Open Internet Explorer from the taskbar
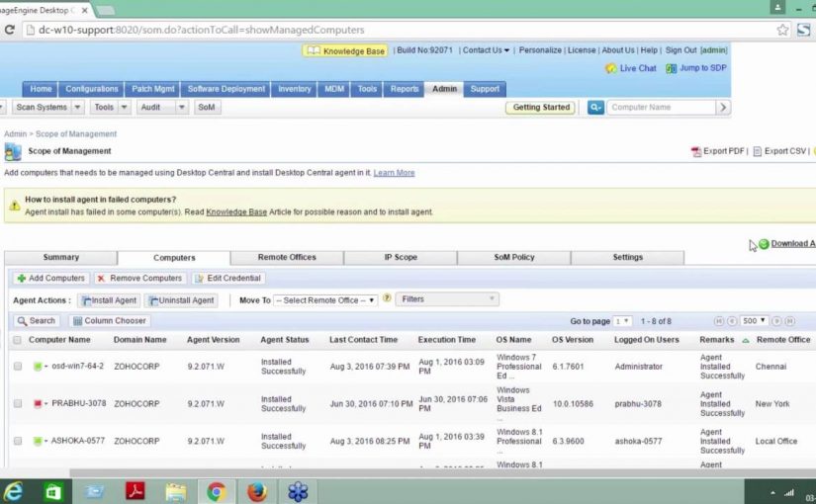Screen dimensions: 816x504 click(14, 491)
